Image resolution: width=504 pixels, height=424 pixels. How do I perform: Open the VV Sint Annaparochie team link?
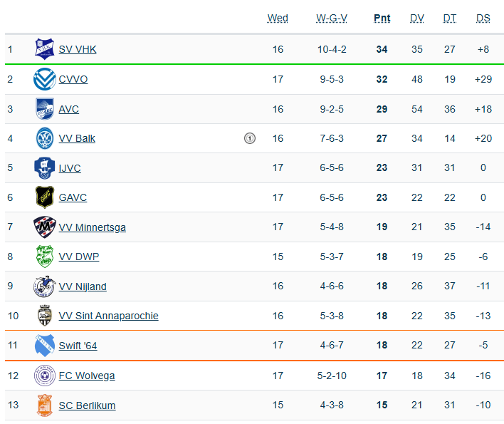tap(108, 316)
